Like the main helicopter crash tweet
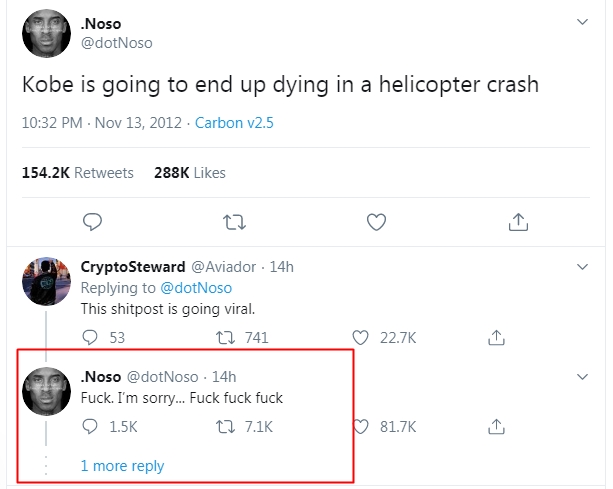The height and width of the screenshot is (489, 613). tap(376, 222)
